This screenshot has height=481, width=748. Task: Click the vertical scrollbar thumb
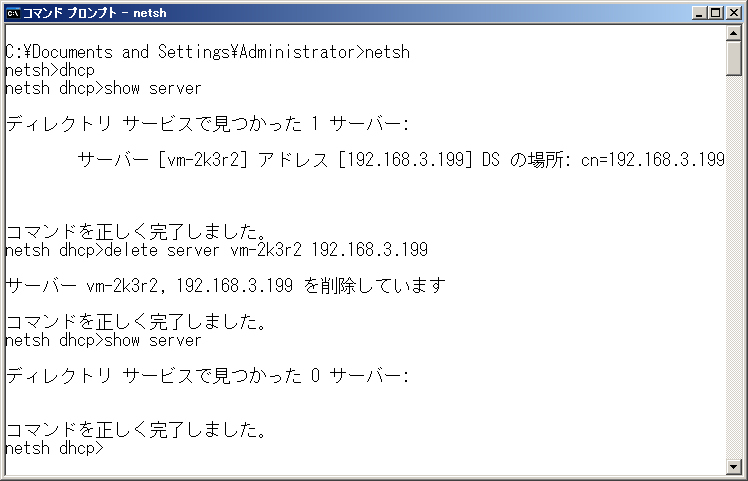click(733, 58)
